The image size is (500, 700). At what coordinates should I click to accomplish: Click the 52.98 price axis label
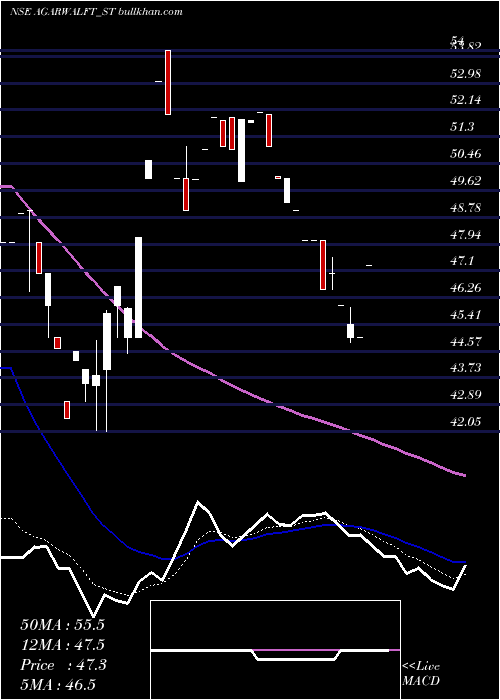click(x=466, y=74)
